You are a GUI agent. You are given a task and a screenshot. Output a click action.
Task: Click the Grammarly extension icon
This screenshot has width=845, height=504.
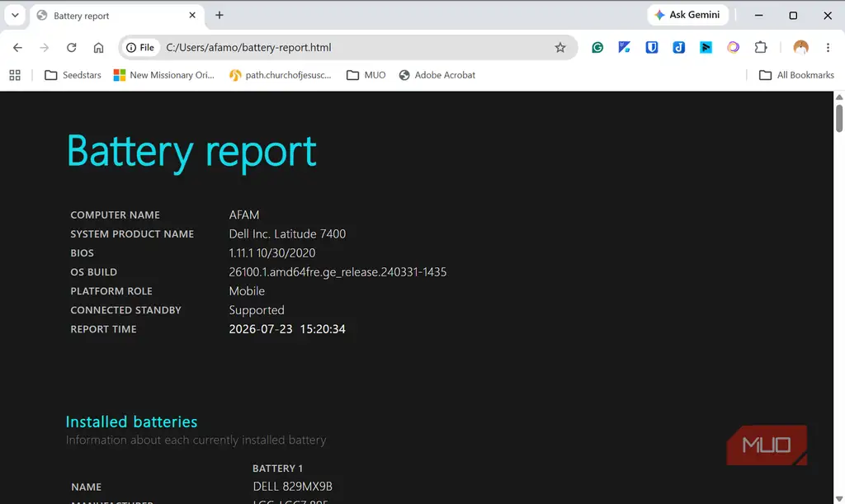point(597,47)
